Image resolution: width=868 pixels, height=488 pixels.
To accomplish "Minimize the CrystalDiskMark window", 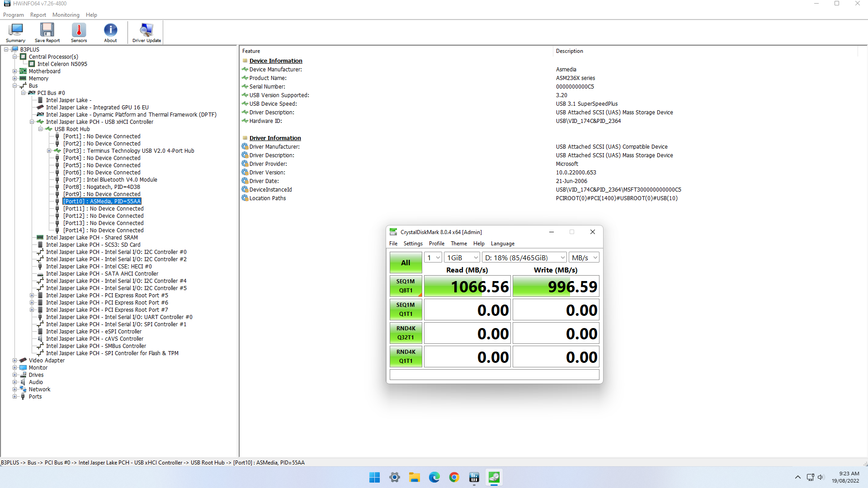I will pyautogui.click(x=551, y=232).
